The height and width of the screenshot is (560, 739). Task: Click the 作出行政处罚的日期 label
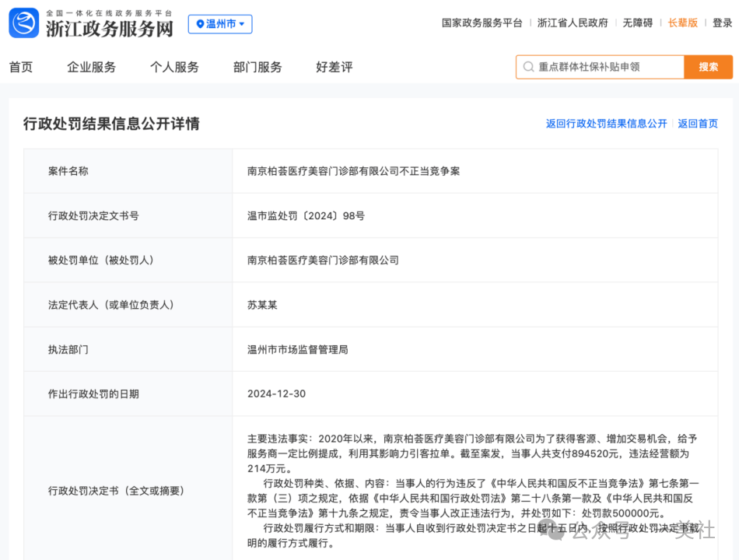(93, 394)
